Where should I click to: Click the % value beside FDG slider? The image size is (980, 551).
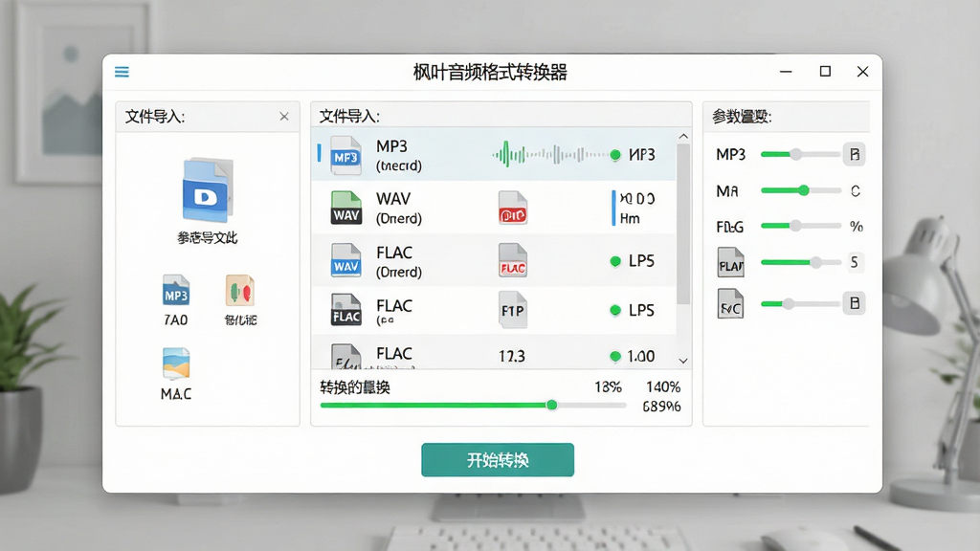tap(857, 226)
